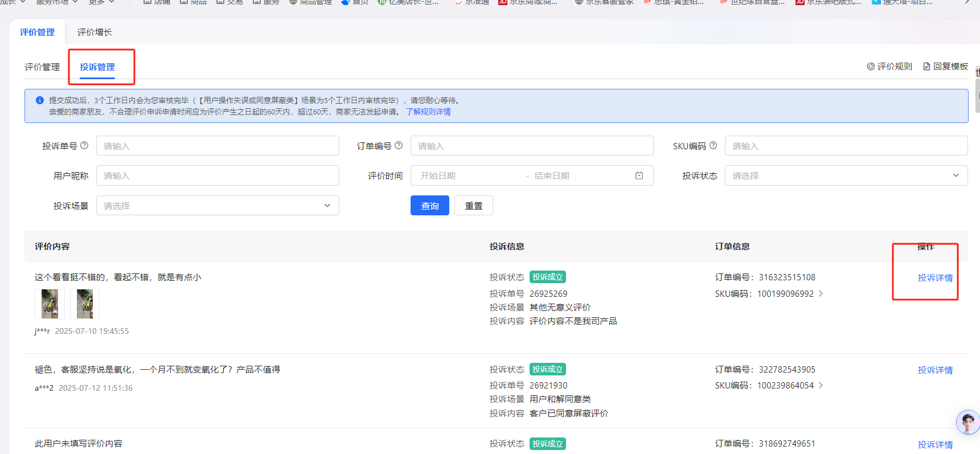Open 投诉详情 for order 316323515108
This screenshot has width=980, height=454.
[x=935, y=278]
